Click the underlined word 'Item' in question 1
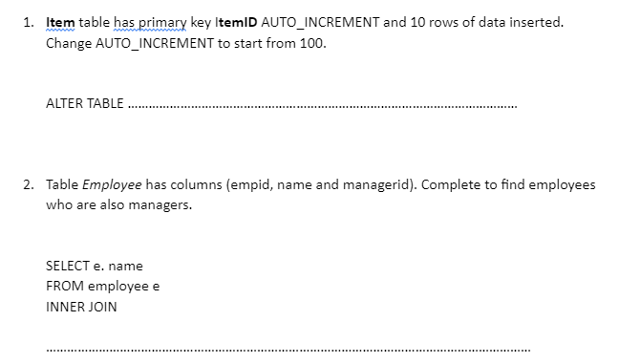 point(60,22)
